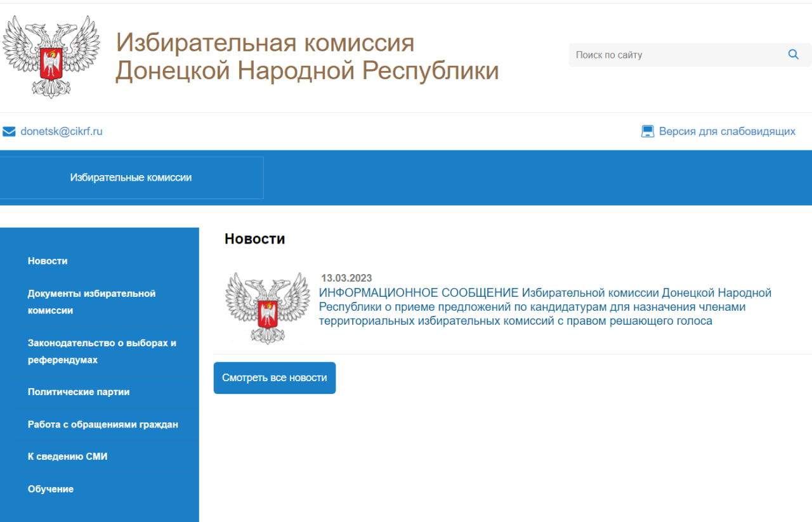Navigate to "Обучение" in the sidebar
Viewport: 812px width, 522px height.
(51, 489)
